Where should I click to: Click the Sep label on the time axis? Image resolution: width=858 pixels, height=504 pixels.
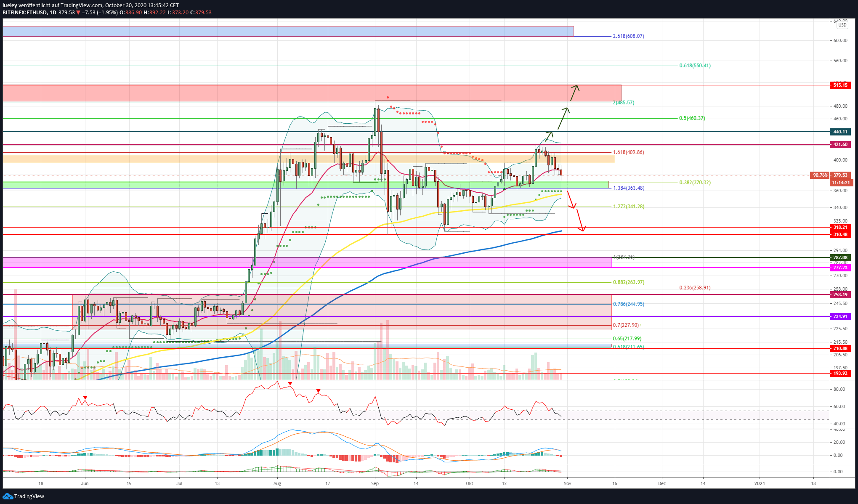(375, 483)
